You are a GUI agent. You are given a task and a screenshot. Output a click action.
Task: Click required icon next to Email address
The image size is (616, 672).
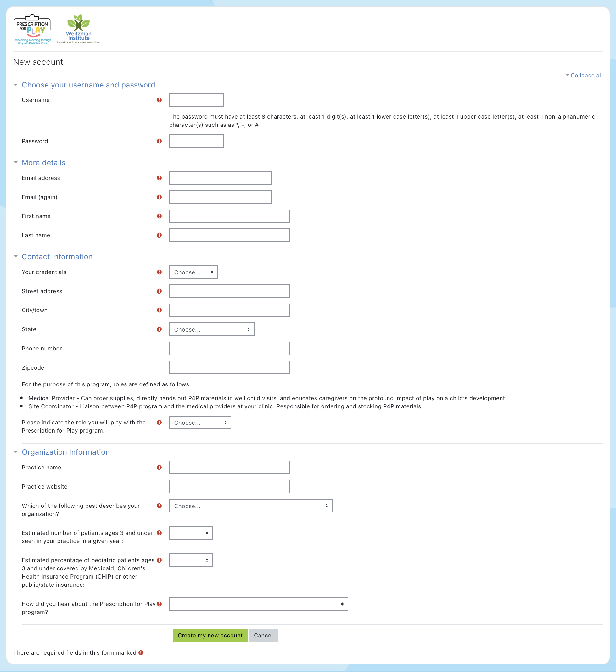pos(159,178)
